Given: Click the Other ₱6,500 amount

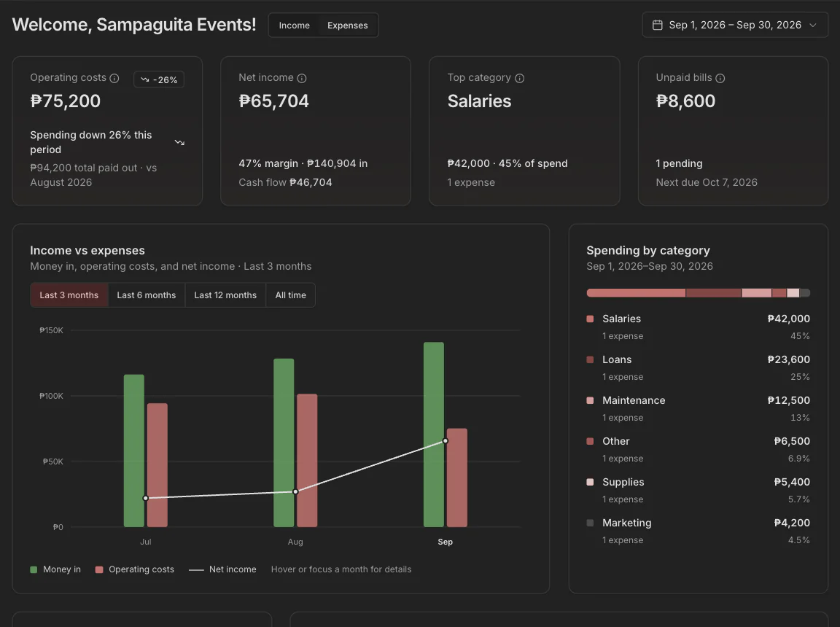Looking at the screenshot, I should tap(792, 441).
